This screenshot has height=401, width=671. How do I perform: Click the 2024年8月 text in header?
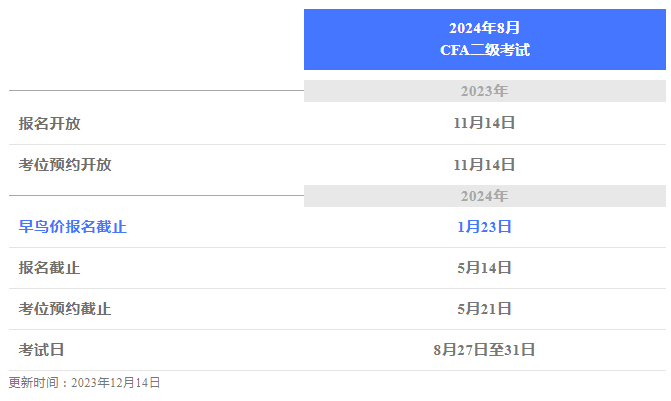pos(484,28)
